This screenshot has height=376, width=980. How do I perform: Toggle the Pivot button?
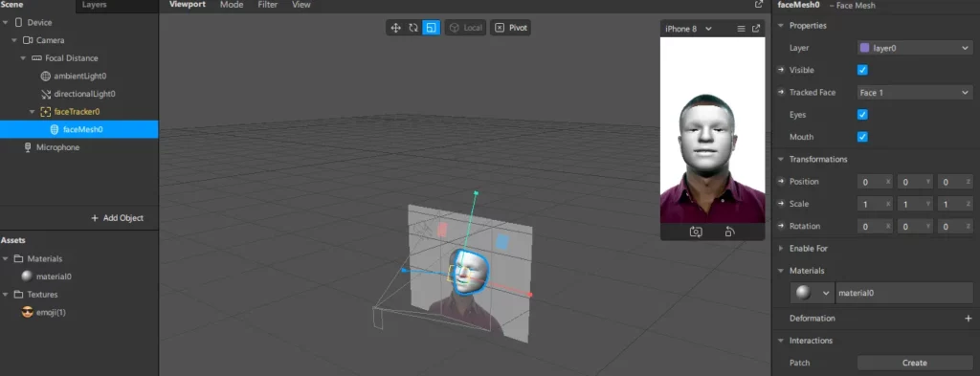tap(511, 28)
